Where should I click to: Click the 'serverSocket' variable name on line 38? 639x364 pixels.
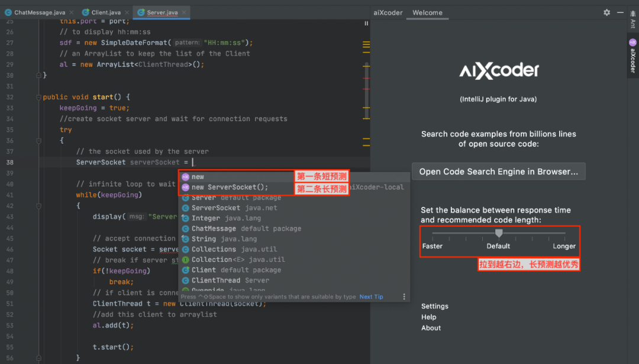pyautogui.click(x=155, y=162)
